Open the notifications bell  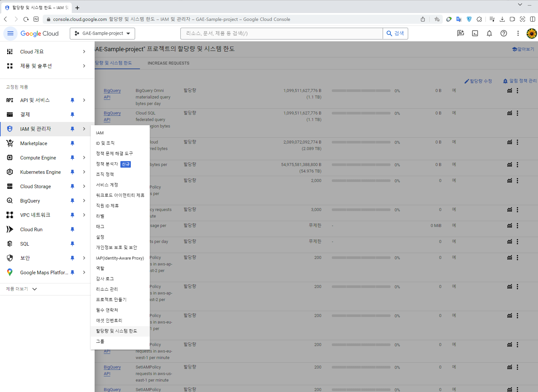tap(489, 33)
